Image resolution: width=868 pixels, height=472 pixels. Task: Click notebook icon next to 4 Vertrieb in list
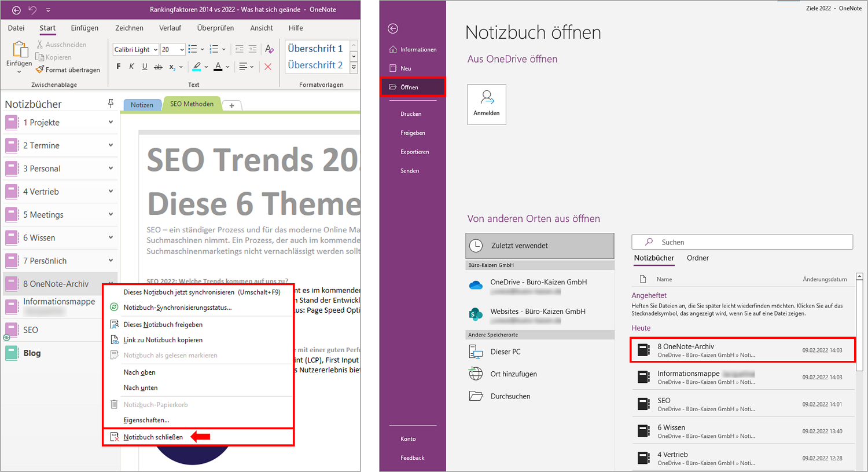click(643, 458)
